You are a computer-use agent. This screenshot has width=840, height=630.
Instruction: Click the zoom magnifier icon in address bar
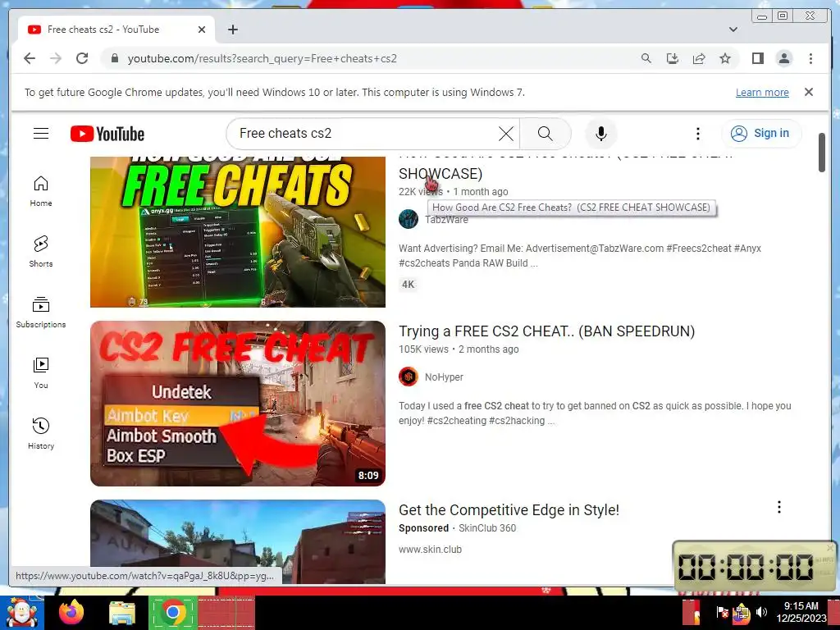646,58
